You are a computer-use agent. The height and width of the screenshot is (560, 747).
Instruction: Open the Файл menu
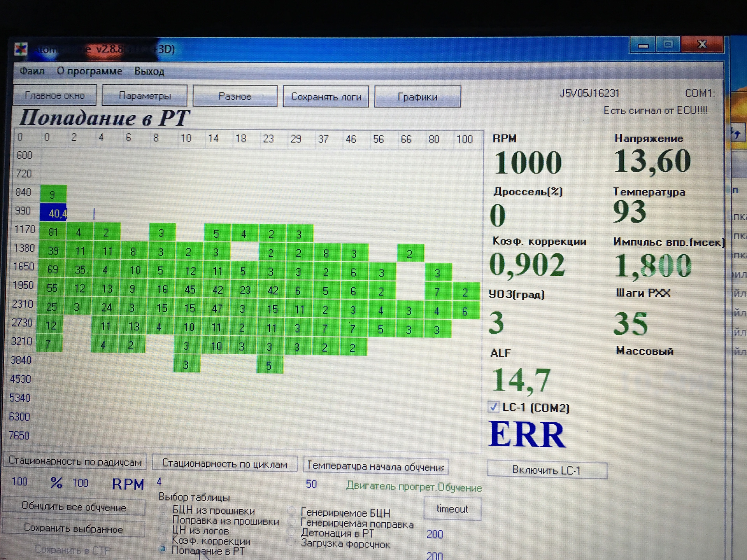pyautogui.click(x=32, y=71)
